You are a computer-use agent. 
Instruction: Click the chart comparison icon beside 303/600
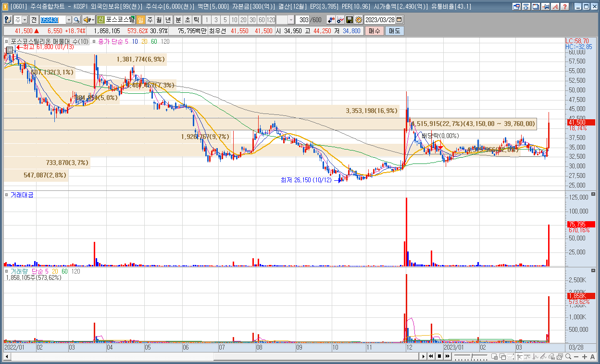pos(331,20)
